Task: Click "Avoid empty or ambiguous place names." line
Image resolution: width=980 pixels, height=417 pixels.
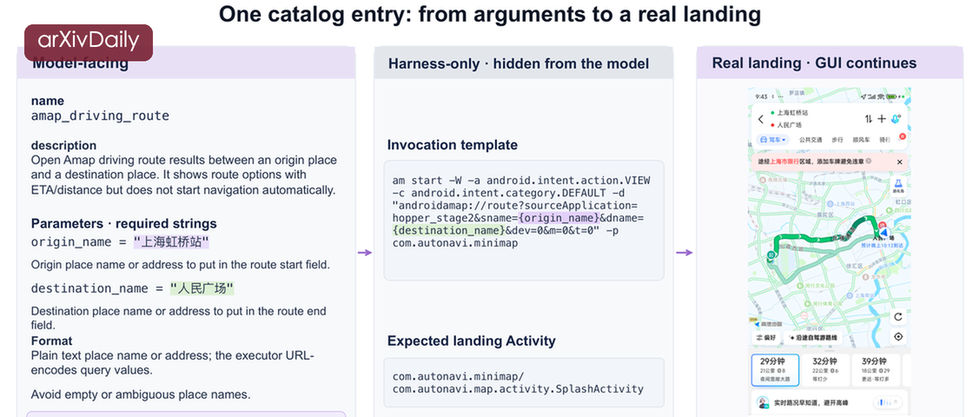Action: 141,394
